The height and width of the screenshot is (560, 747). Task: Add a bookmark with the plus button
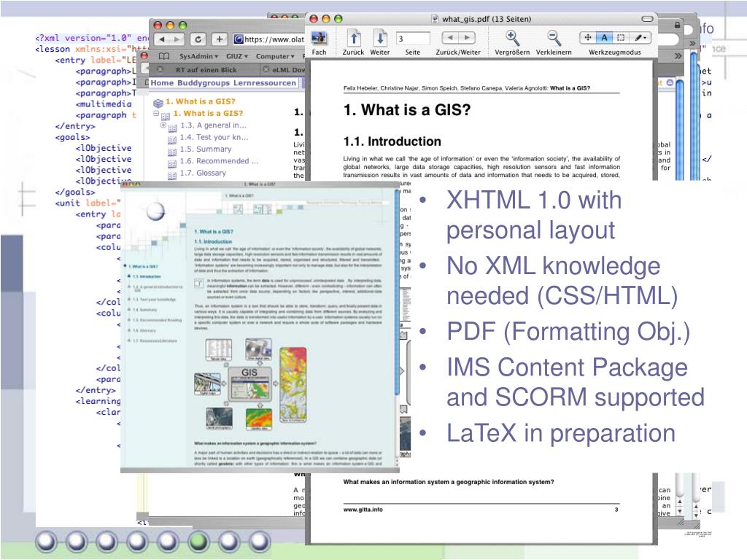[x=219, y=39]
